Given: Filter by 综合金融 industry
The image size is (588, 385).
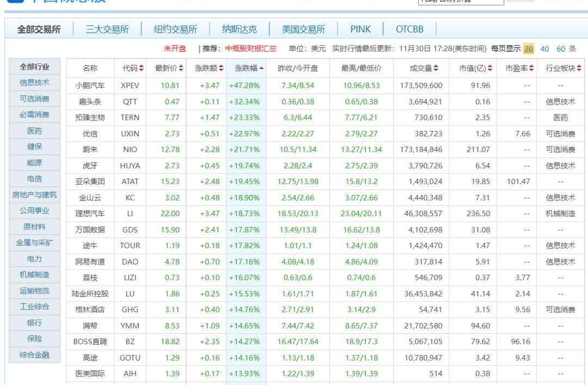Looking at the screenshot, I should pyautogui.click(x=34, y=355).
